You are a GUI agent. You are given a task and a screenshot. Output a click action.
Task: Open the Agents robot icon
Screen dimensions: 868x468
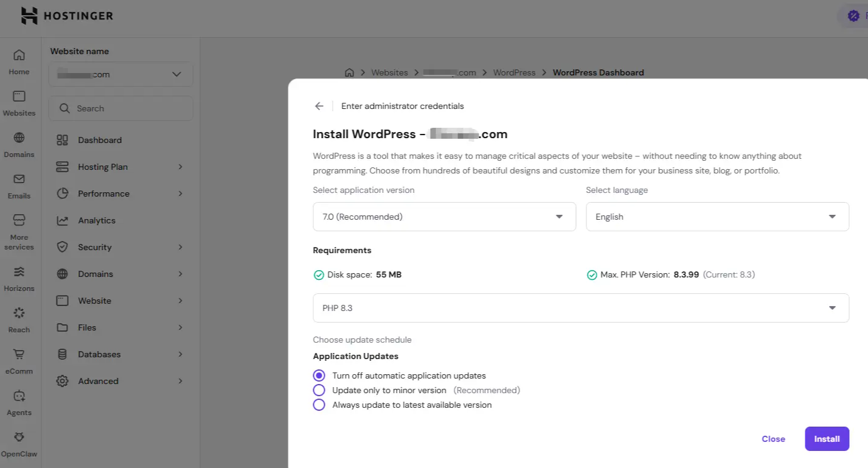(x=19, y=396)
